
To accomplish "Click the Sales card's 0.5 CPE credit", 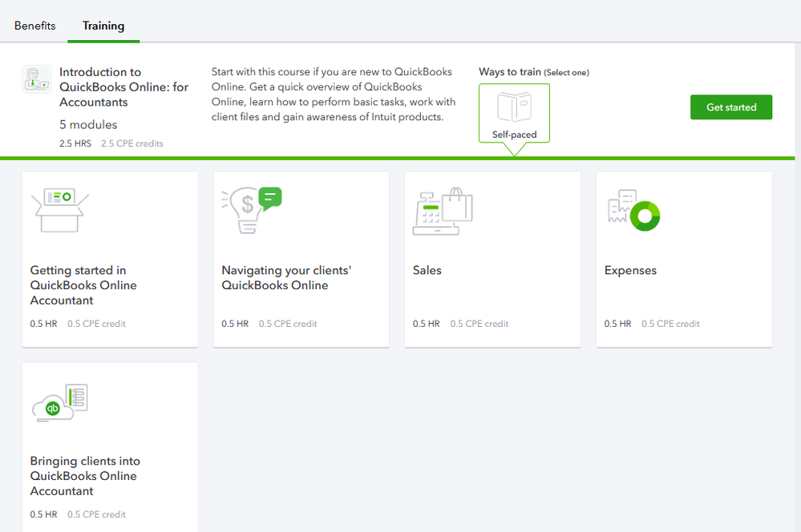I will tap(479, 324).
